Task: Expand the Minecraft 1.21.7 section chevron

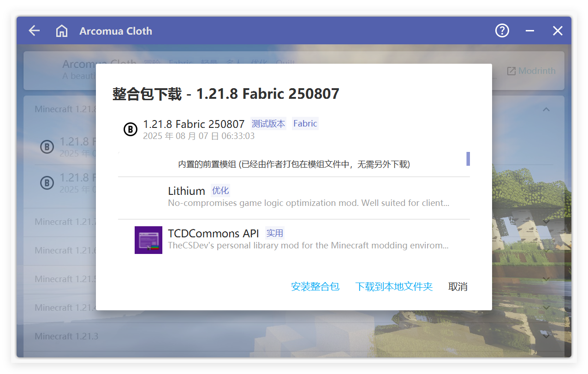Action: 546,222
